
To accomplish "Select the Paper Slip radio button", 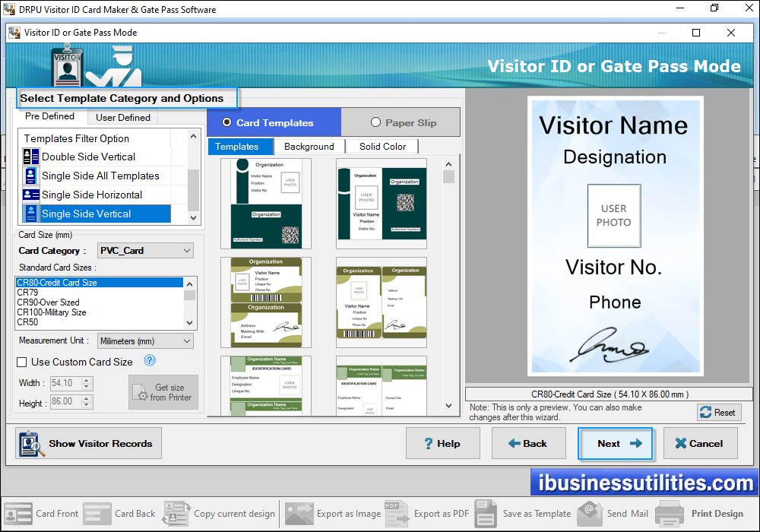I will 376,122.
